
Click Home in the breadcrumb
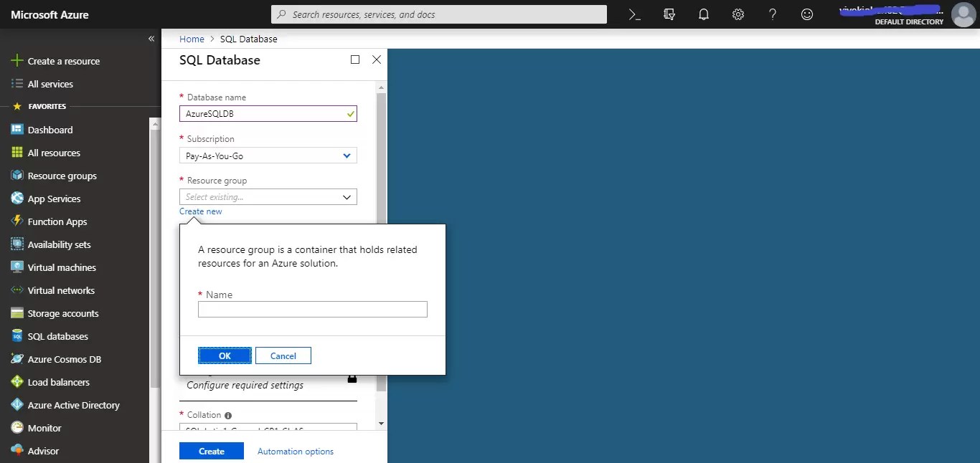tap(192, 39)
